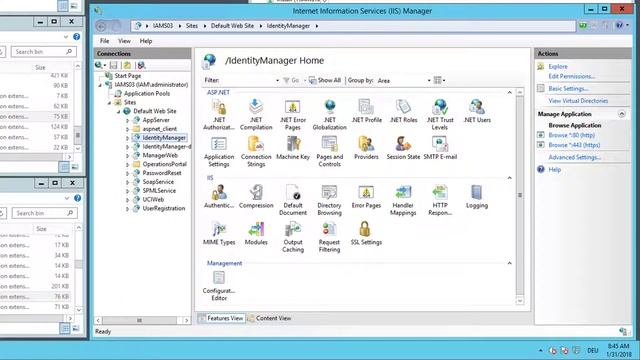Screen dimensions: 640x360
Task: Collapse the Management group section
Action: [509, 263]
